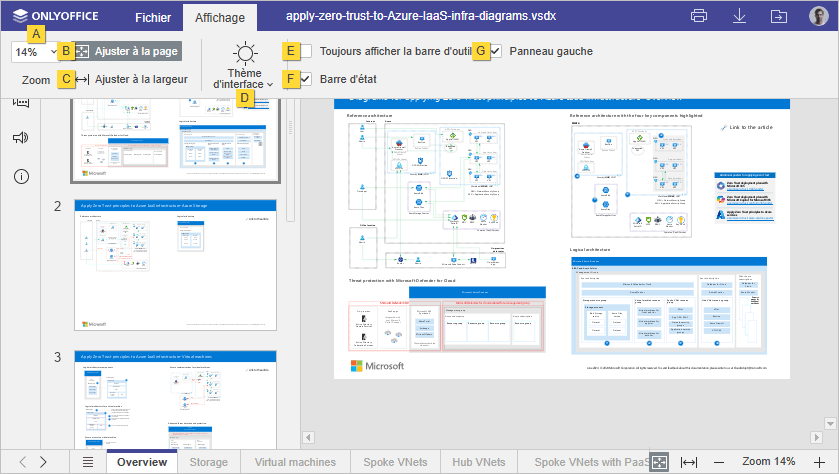Uncheck Panneau gauche checkbox

(496, 51)
